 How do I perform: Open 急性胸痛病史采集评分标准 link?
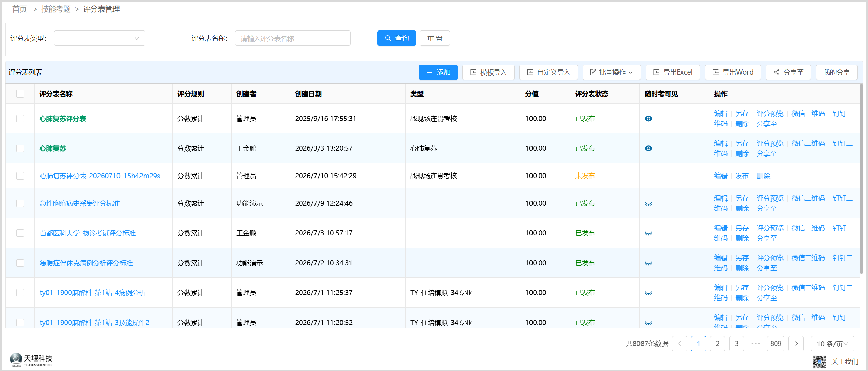[80, 203]
